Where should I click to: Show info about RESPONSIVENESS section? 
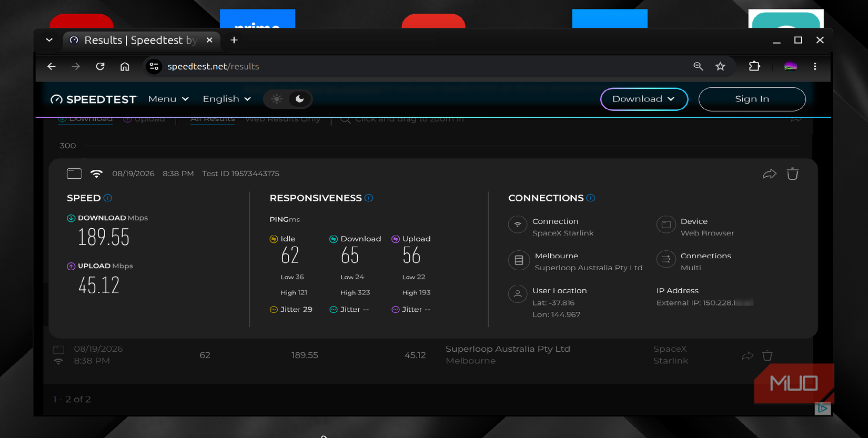point(369,198)
